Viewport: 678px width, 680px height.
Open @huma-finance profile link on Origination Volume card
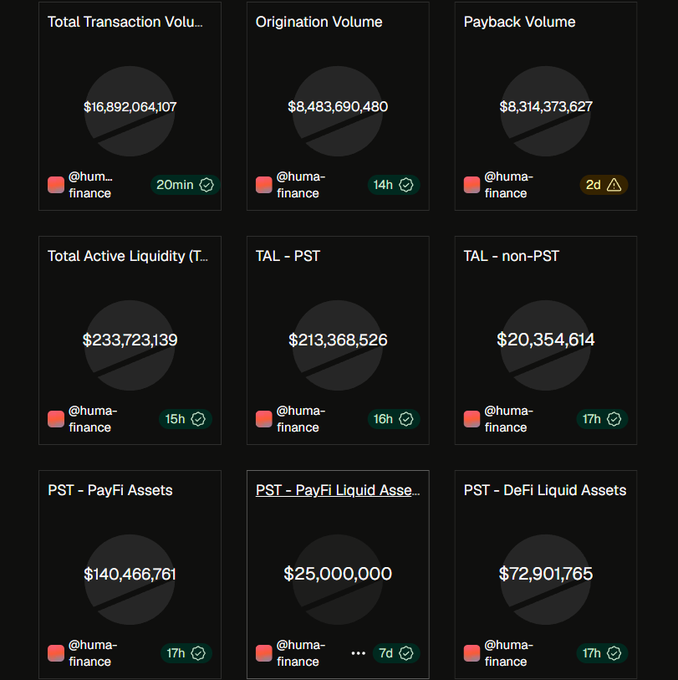click(x=301, y=185)
